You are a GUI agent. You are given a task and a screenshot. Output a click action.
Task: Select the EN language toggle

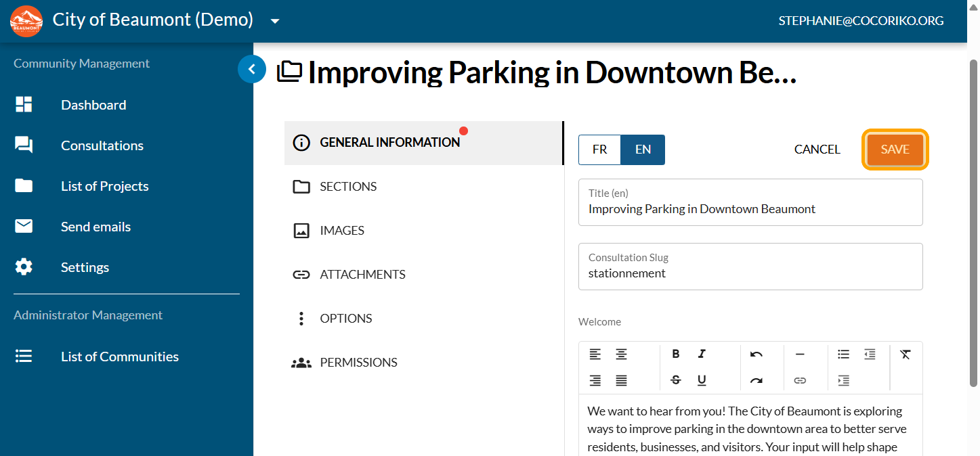pyautogui.click(x=643, y=150)
